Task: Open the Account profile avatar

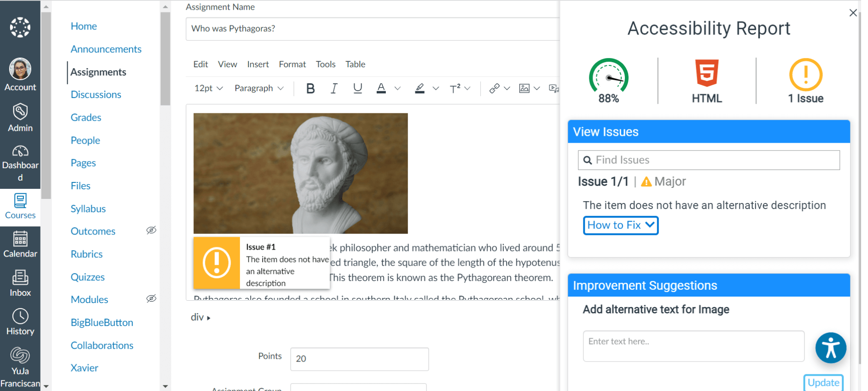Action: pyautogui.click(x=20, y=69)
